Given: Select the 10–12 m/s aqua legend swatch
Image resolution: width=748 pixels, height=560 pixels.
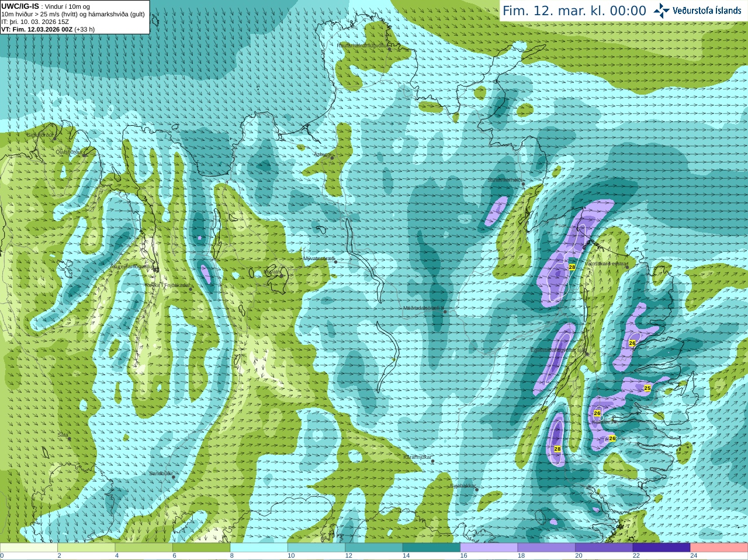Looking at the screenshot, I should pos(317,547).
